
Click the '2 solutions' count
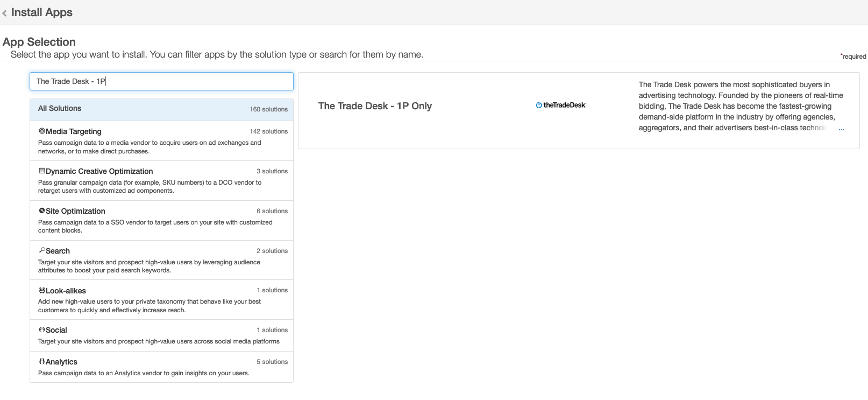click(x=272, y=251)
